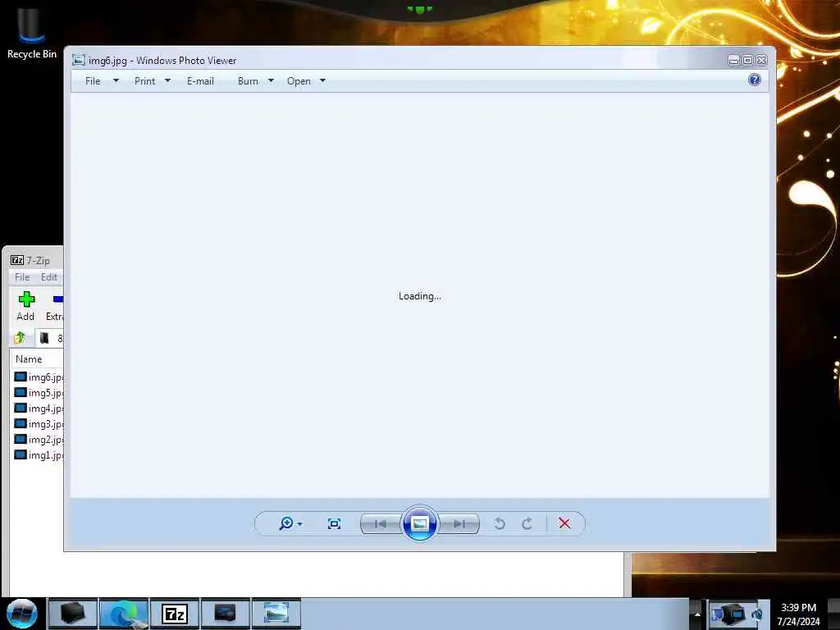Image resolution: width=840 pixels, height=630 pixels.
Task: Click the E-mail button
Action: (200, 81)
